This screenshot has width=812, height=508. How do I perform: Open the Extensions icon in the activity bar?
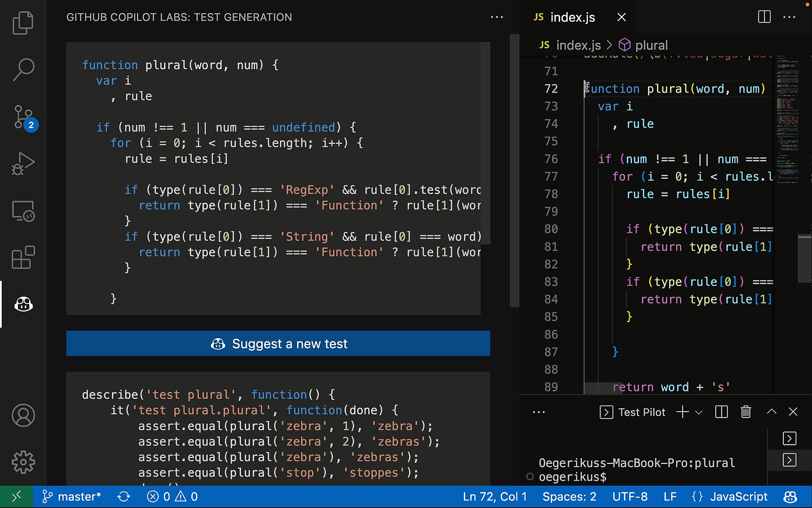click(23, 258)
